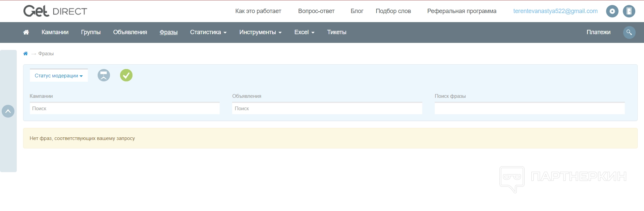This screenshot has height=211, width=644.
Task: Click the Get Direct logo
Action: pos(55,11)
